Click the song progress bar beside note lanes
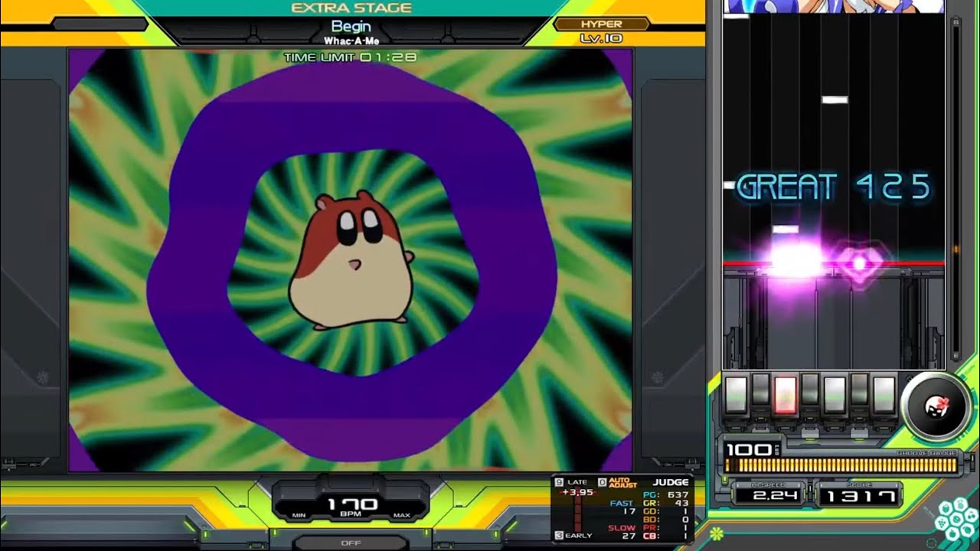 point(955,187)
